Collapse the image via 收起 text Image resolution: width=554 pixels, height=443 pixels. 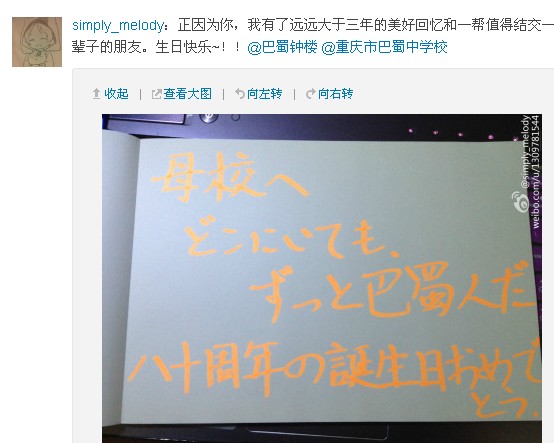[116, 94]
